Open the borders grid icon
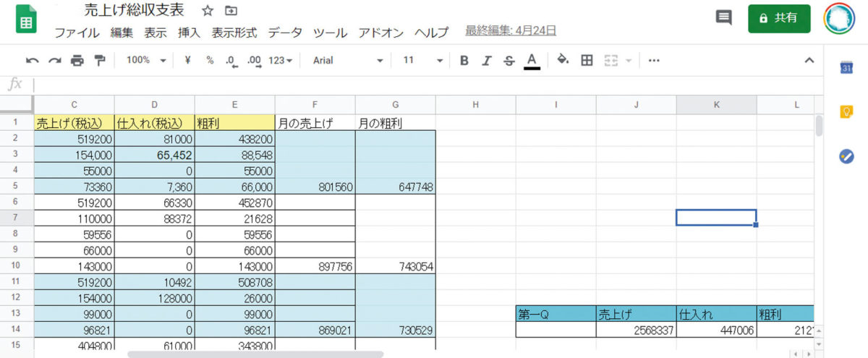This screenshot has height=358, width=868. coord(587,61)
